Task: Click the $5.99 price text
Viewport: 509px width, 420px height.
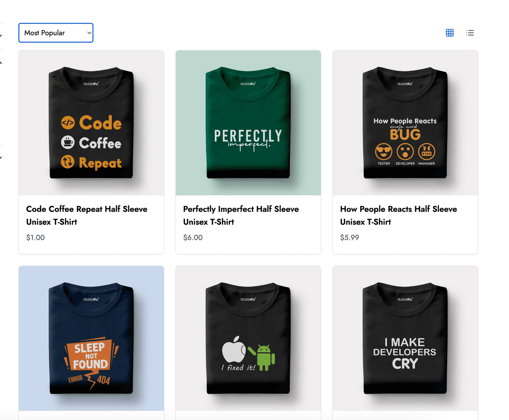Action: pyautogui.click(x=350, y=237)
